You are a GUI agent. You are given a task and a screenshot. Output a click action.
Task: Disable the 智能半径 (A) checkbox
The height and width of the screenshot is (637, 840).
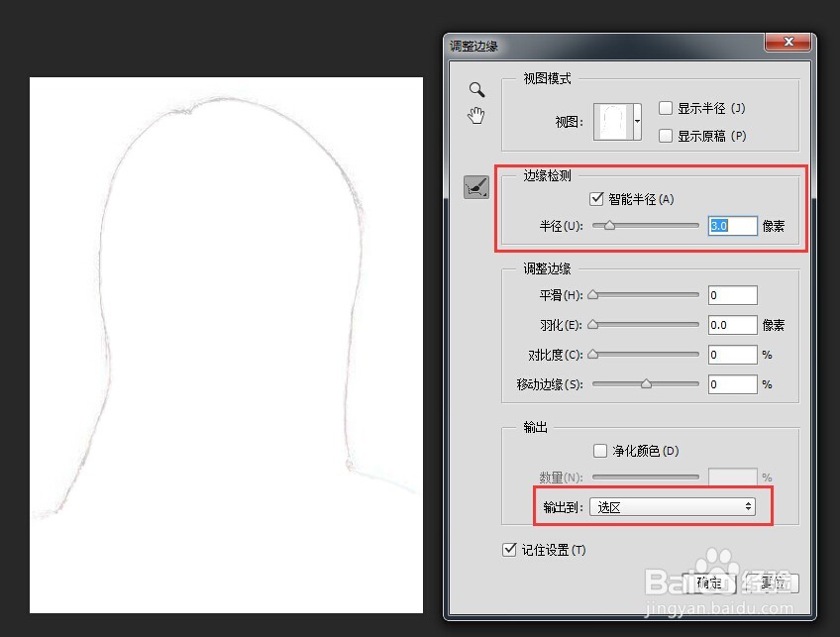(x=596, y=198)
